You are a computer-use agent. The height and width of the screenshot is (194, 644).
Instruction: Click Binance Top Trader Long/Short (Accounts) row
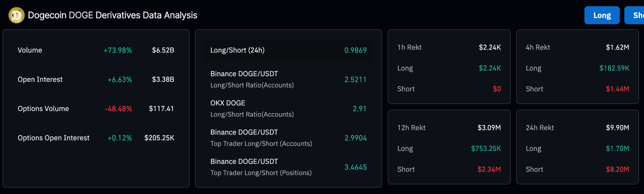point(288,138)
